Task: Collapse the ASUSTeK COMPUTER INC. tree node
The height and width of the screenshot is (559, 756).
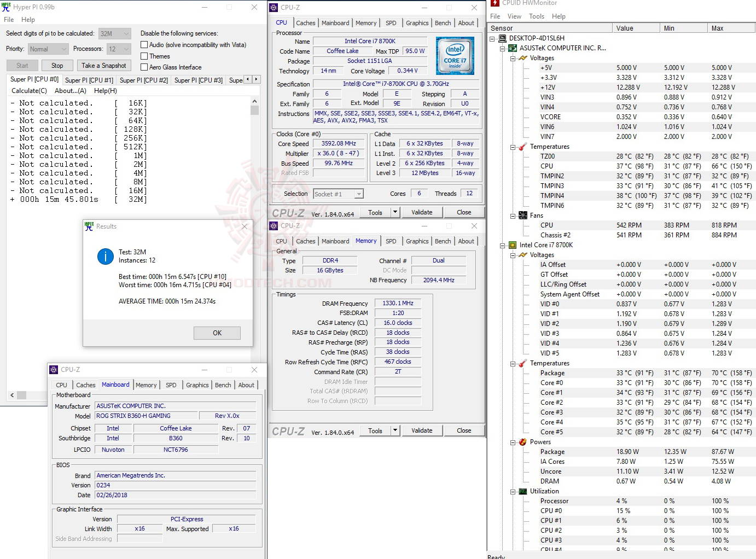Action: click(x=503, y=49)
